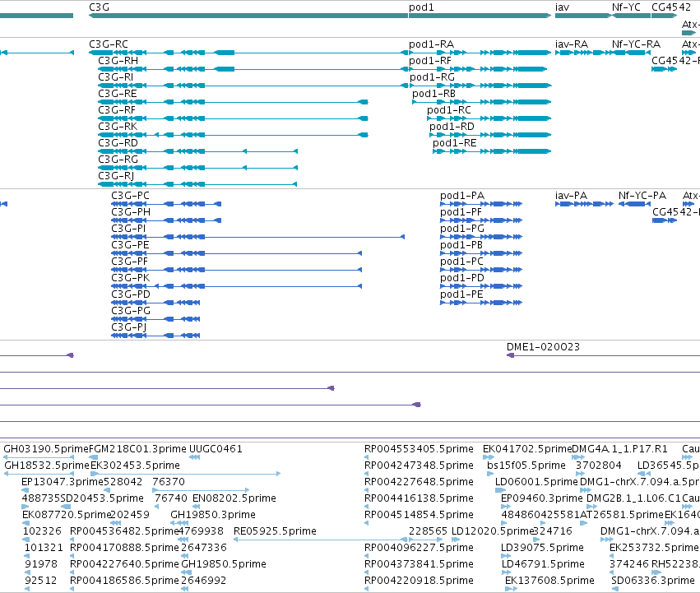Click the RP004247348.5prime feature label
The height and width of the screenshot is (593, 700).
point(419,466)
